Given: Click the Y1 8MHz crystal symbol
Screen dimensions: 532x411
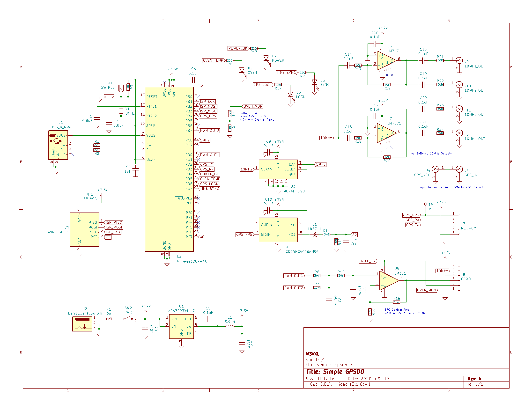Looking at the screenshot, I should tap(121, 111).
